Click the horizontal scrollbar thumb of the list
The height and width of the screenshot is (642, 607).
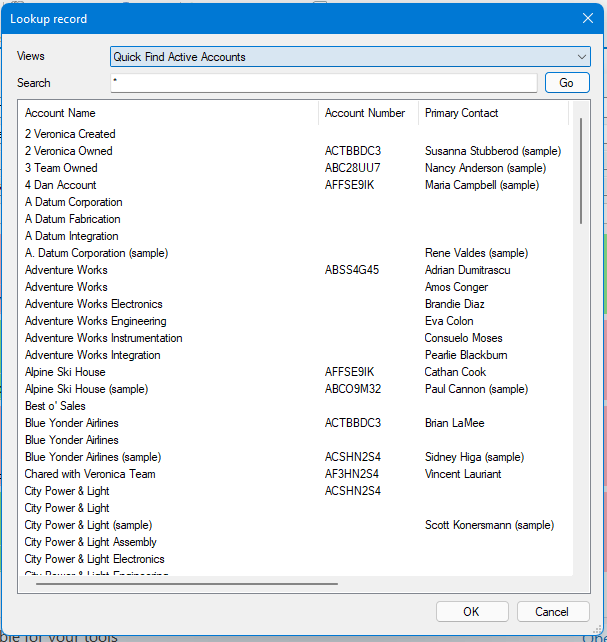[x=187, y=584]
